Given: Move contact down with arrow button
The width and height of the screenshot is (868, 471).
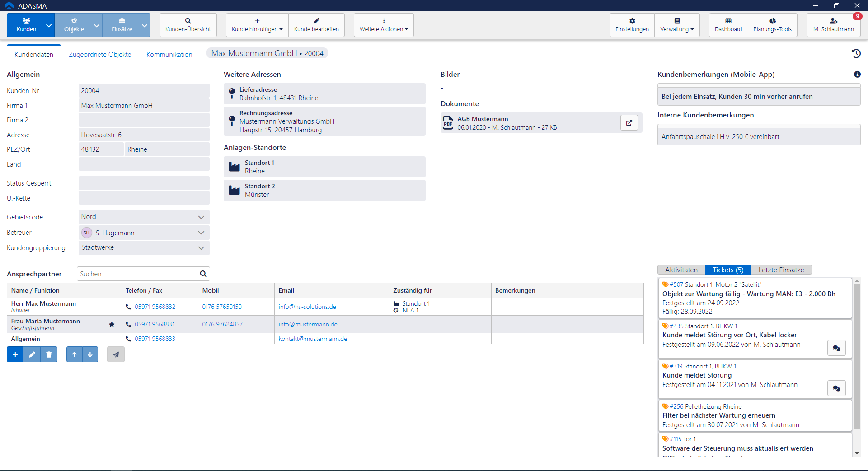Looking at the screenshot, I should point(90,354).
